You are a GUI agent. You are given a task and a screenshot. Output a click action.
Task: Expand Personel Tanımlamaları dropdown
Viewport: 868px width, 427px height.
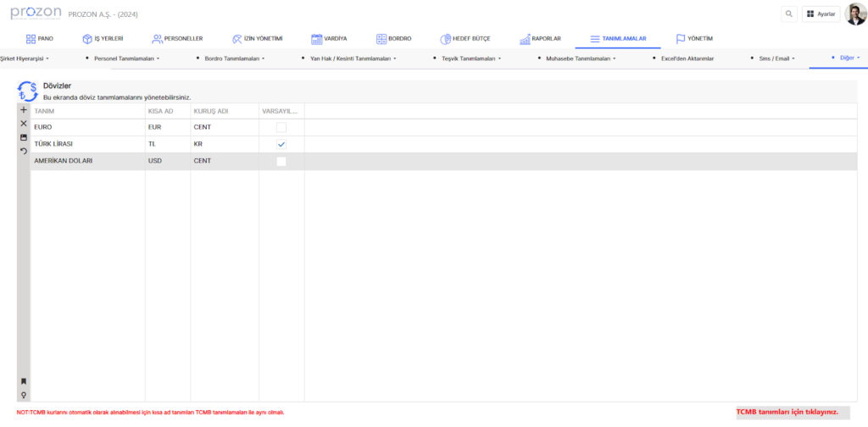click(x=126, y=58)
